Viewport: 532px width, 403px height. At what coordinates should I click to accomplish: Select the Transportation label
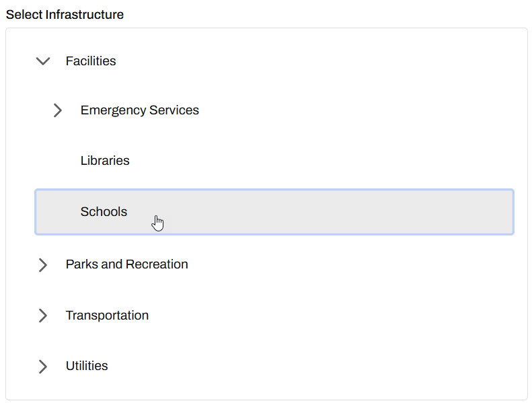pyautogui.click(x=107, y=316)
